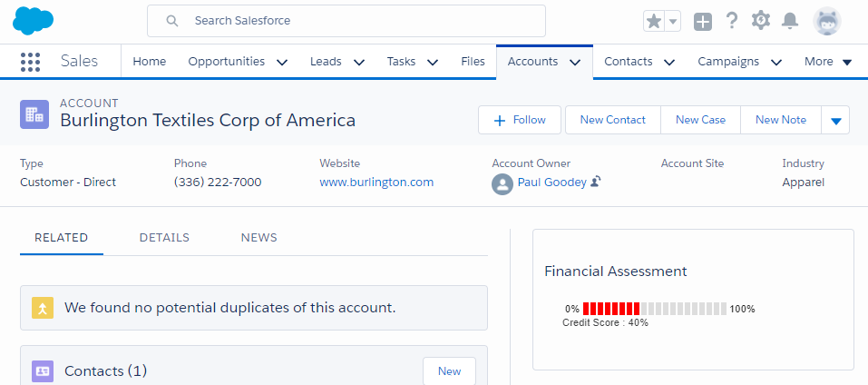This screenshot has width=868, height=385.
Task: Switch to the Details tab
Action: (164, 238)
